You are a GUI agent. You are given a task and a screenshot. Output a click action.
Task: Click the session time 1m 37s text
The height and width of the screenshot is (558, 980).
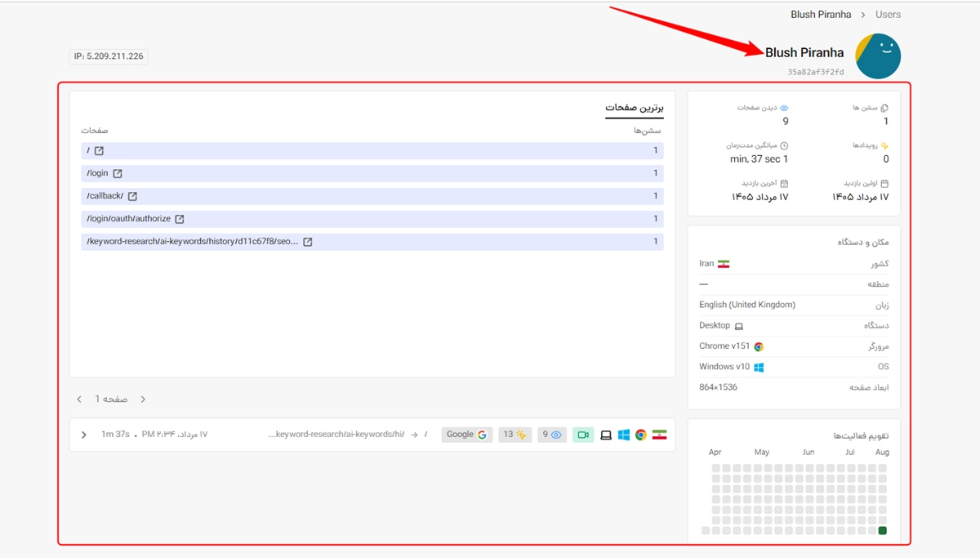pyautogui.click(x=115, y=435)
